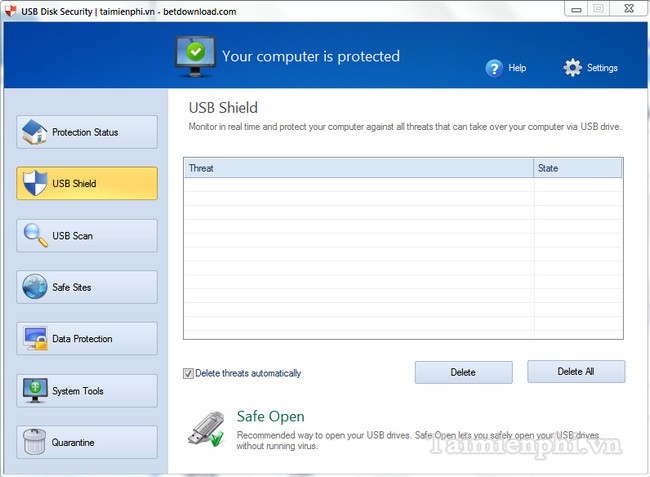Click the Protection Status house icon
The image size is (650, 477).
(34, 132)
